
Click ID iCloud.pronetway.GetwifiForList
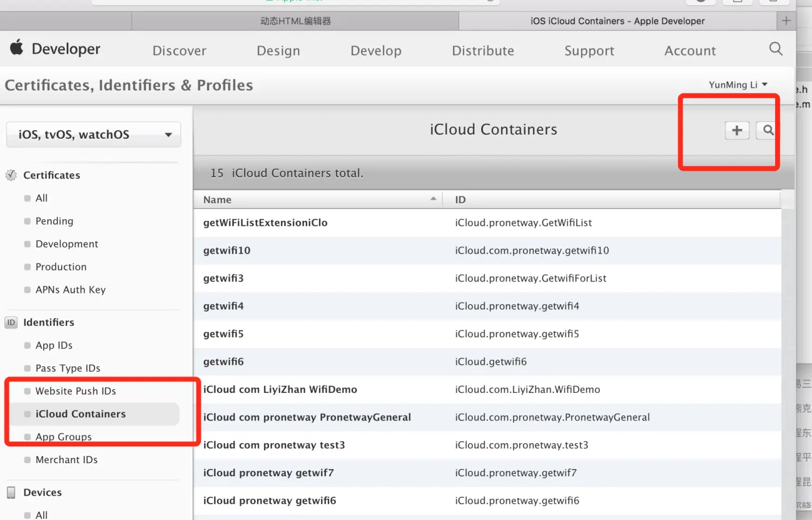[531, 278]
